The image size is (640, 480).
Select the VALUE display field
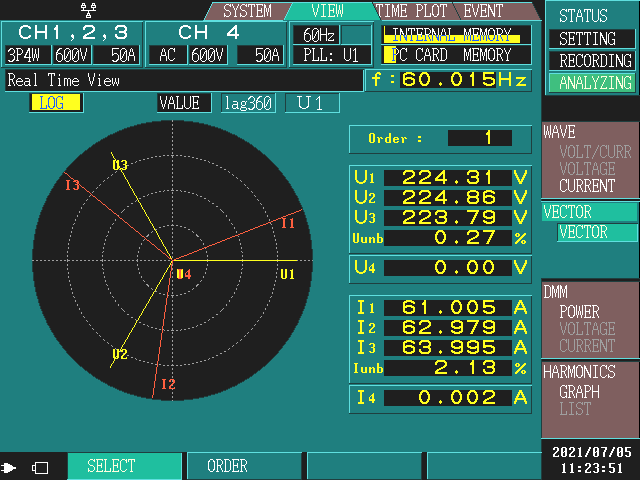(184, 103)
